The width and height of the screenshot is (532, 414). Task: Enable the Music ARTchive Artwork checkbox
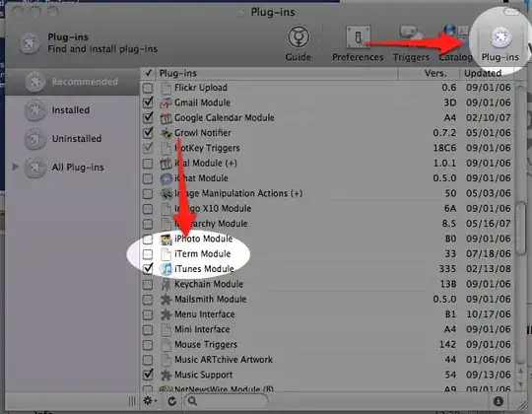[x=148, y=360]
